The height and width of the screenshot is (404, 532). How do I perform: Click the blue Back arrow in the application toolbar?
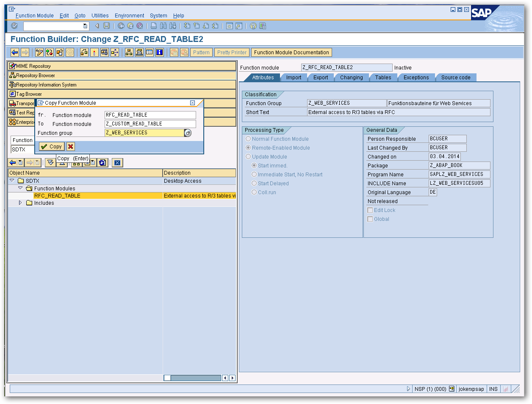pos(15,53)
